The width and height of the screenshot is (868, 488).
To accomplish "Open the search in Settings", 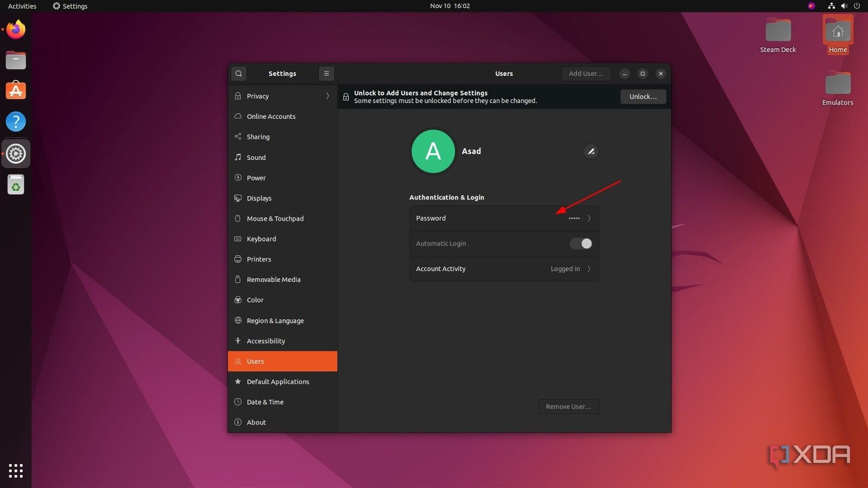I will pyautogui.click(x=239, y=73).
